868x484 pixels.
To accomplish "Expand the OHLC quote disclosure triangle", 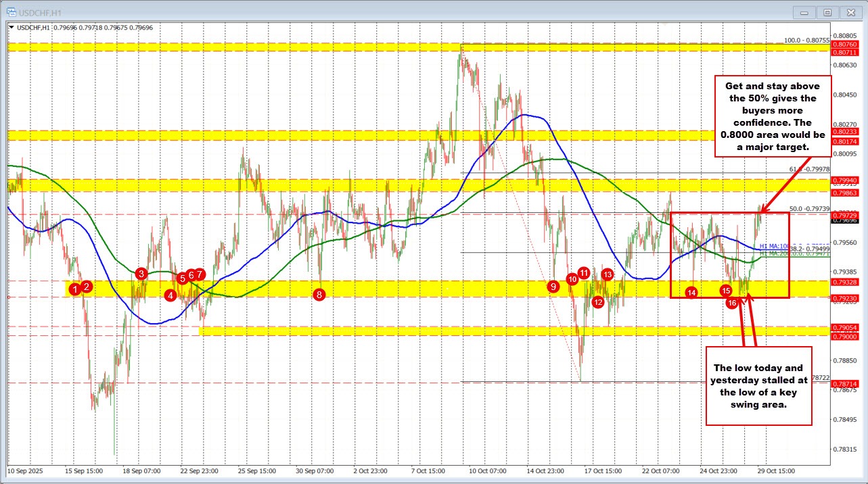I will click(x=12, y=28).
